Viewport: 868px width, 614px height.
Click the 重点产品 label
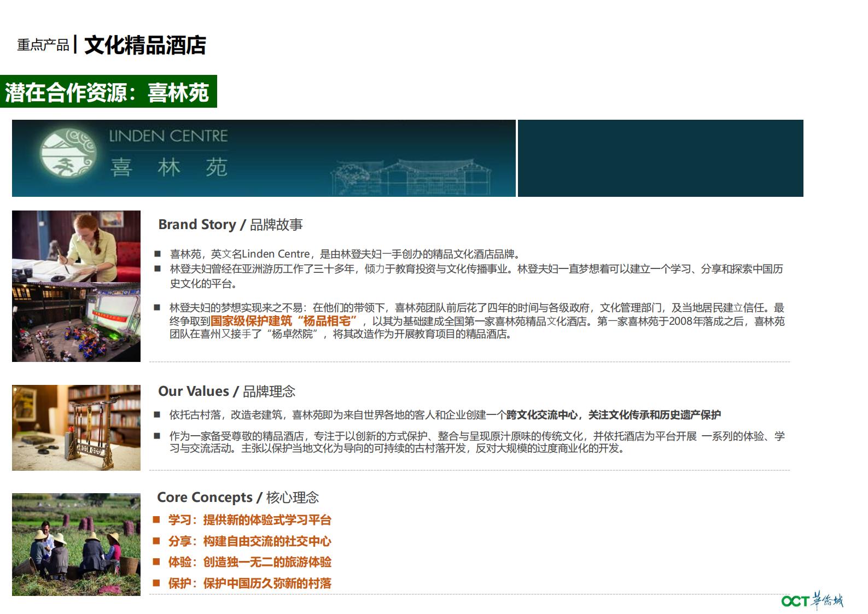(43, 45)
